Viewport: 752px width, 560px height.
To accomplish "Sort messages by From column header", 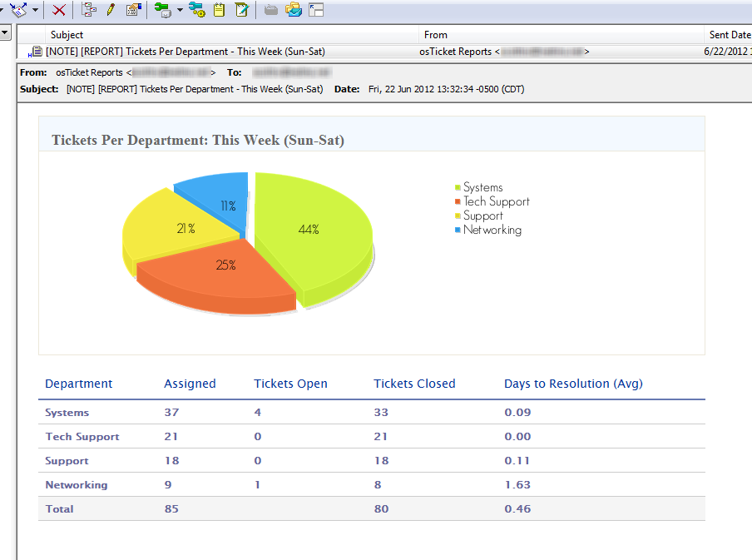I will [435, 35].
